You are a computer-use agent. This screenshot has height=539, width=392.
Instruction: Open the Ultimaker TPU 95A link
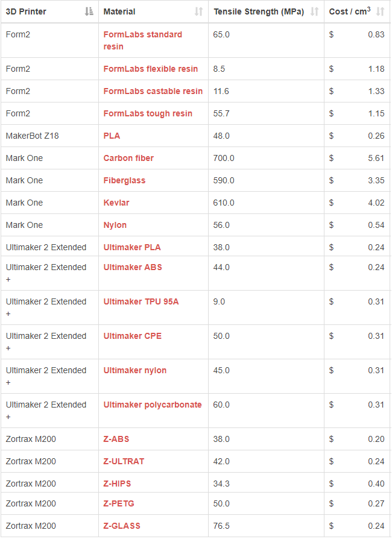[141, 301]
